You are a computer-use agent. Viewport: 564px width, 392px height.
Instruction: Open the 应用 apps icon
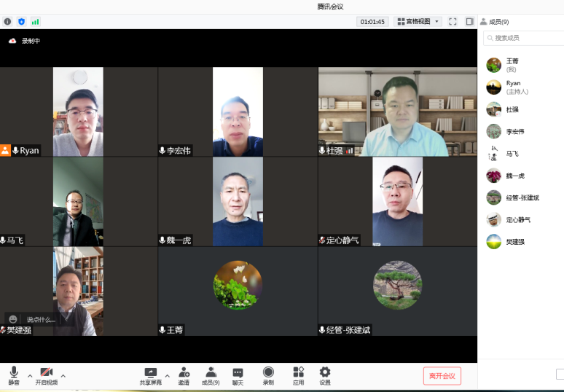pos(298,375)
